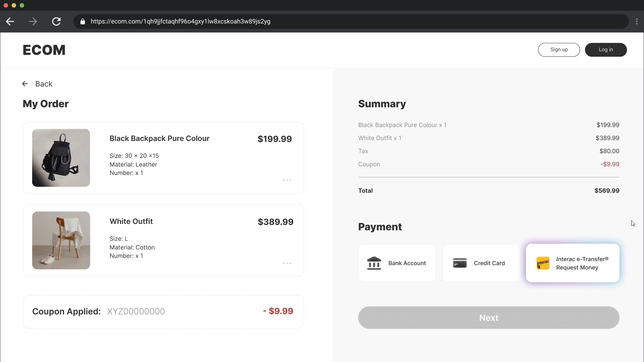Open browser three-dot menu
Image resolution: width=644 pixels, height=362 pixels.
(x=637, y=21)
